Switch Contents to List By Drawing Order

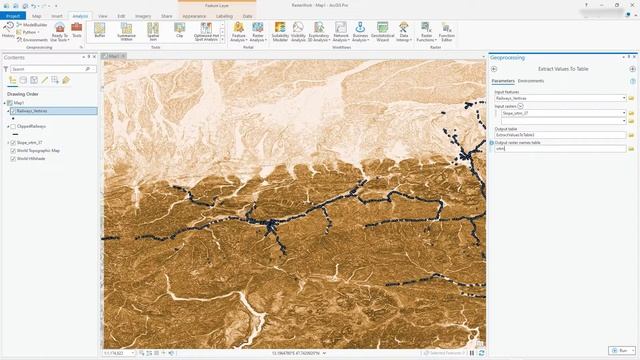[12, 80]
